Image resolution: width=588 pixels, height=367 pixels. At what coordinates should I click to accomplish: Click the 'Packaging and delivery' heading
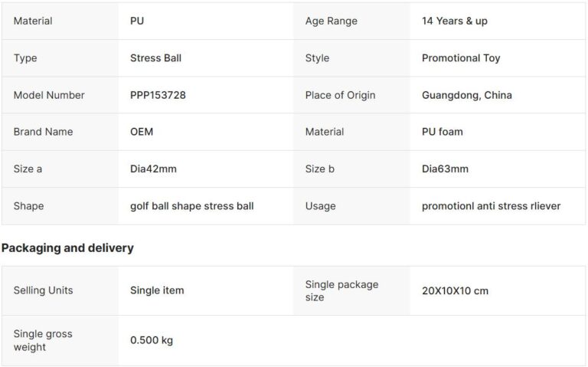[67, 247]
